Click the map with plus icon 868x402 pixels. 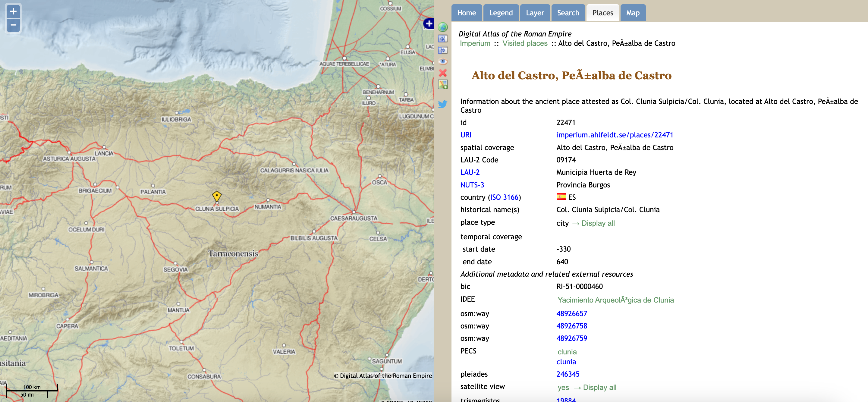tap(442, 85)
